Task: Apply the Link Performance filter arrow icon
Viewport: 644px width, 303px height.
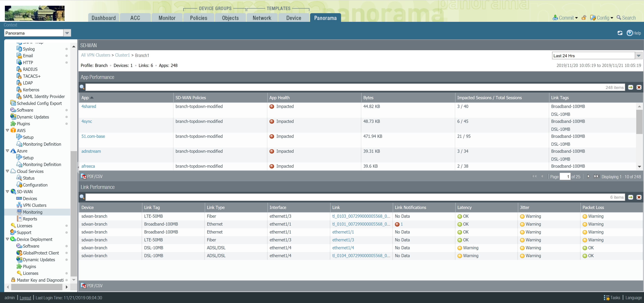Action: (631, 197)
